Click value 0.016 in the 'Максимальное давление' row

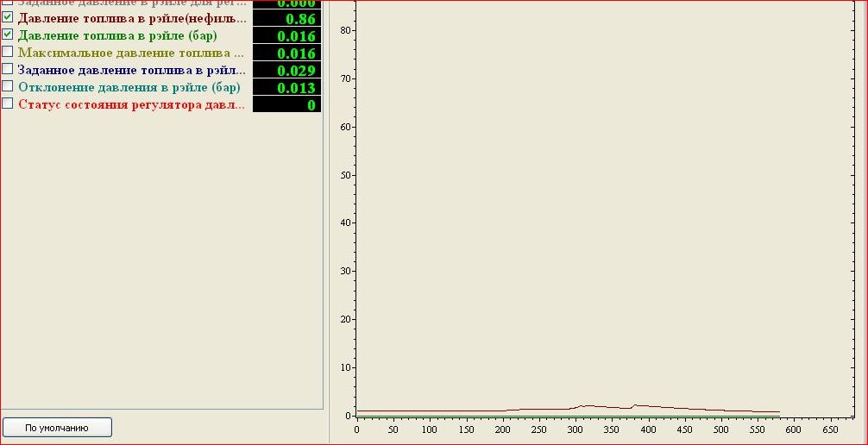tap(286, 53)
